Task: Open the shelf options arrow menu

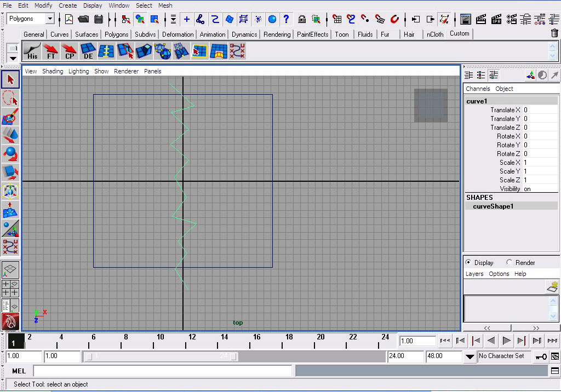Action: point(13,58)
